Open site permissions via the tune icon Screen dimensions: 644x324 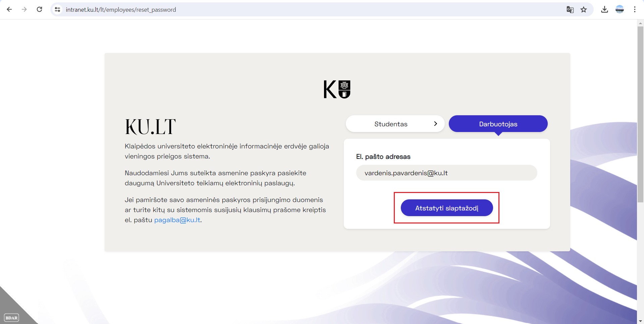click(x=57, y=9)
